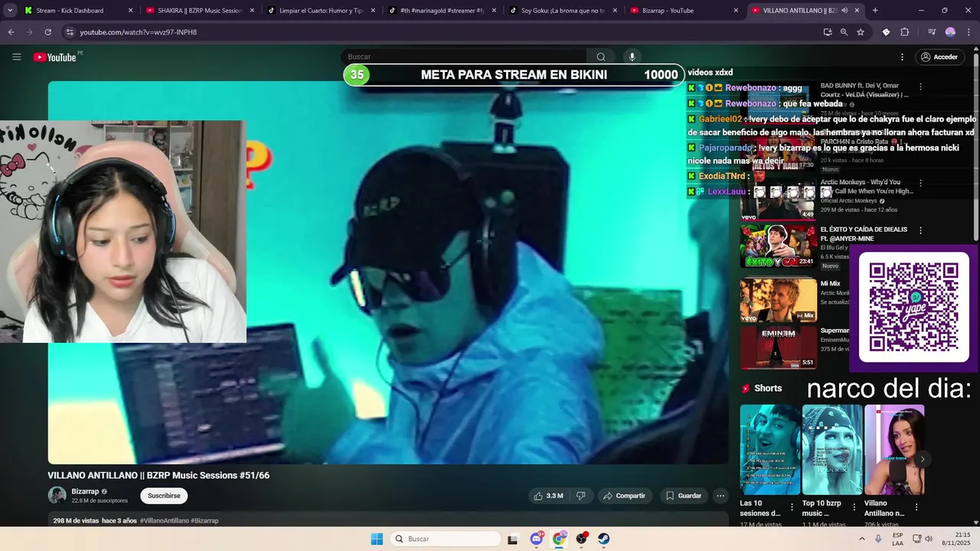Viewport: 980px width, 551px height.
Task: Open options for BAD BUNNY video
Action: (x=920, y=86)
